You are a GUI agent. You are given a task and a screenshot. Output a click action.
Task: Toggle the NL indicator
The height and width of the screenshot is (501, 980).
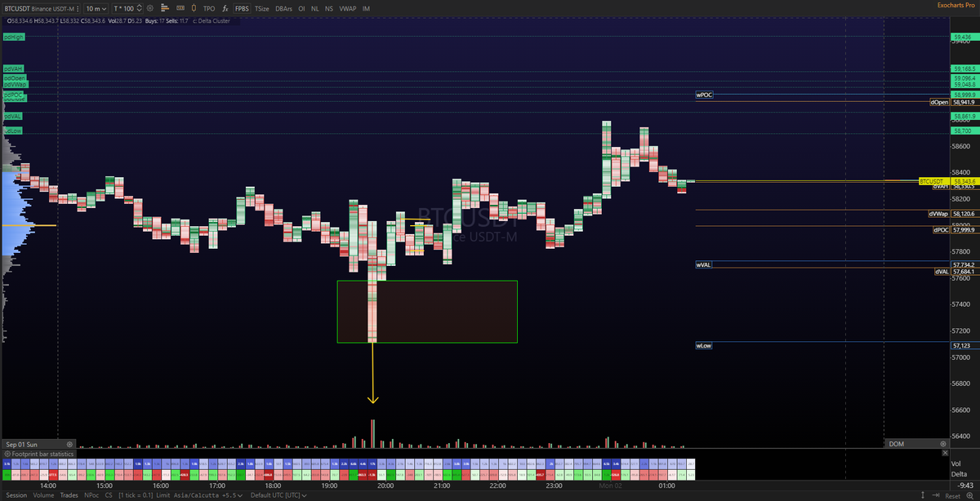pos(314,8)
